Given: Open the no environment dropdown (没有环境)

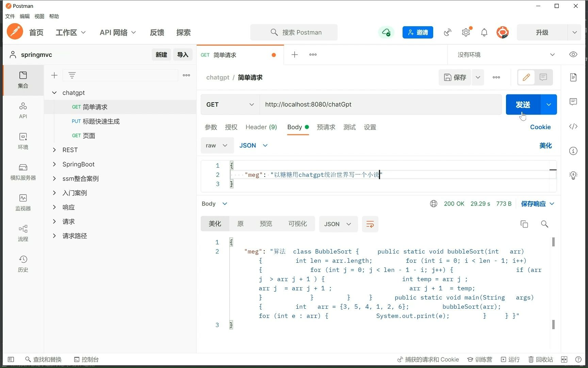Looking at the screenshot, I should tap(506, 55).
